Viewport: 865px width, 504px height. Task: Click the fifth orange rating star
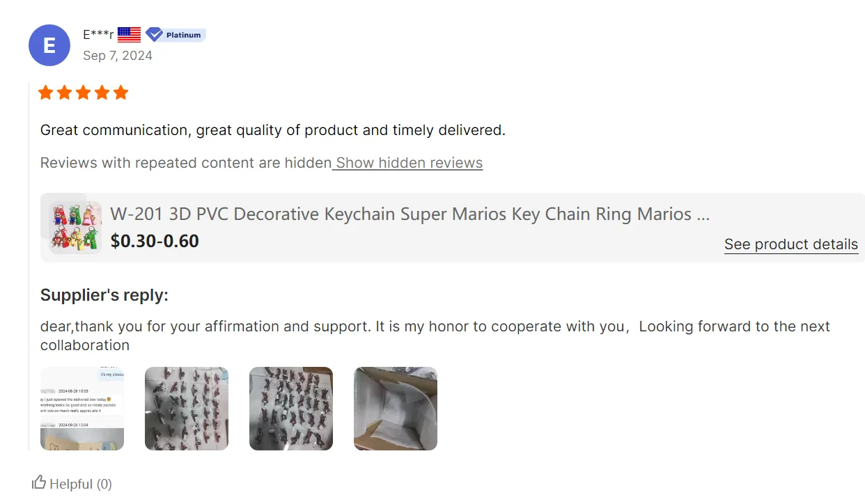(x=121, y=93)
